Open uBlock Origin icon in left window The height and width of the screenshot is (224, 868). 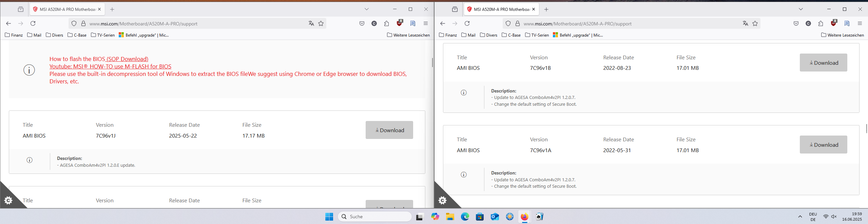pos(399,23)
